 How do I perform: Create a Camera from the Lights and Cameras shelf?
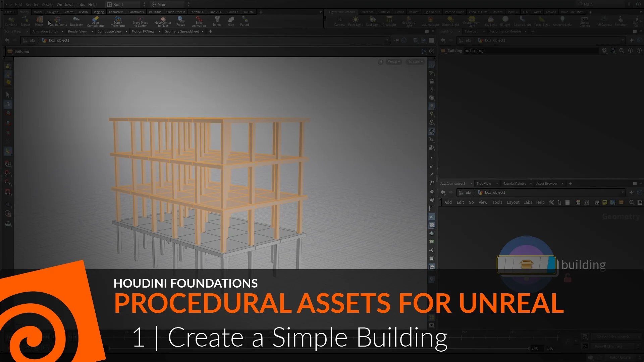pyautogui.click(x=339, y=21)
